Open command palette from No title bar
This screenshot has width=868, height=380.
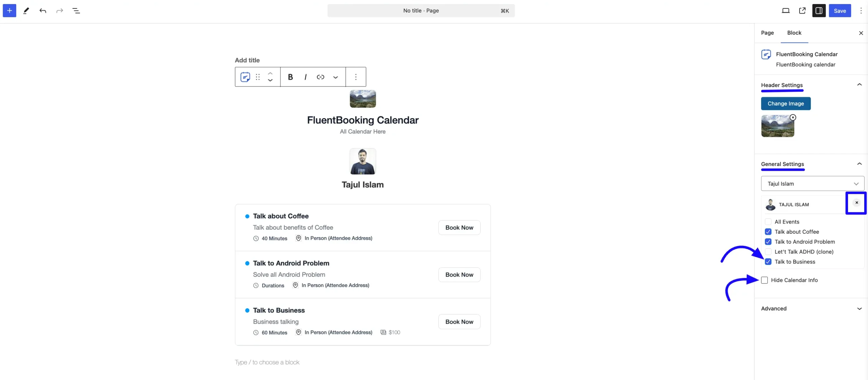pos(421,10)
